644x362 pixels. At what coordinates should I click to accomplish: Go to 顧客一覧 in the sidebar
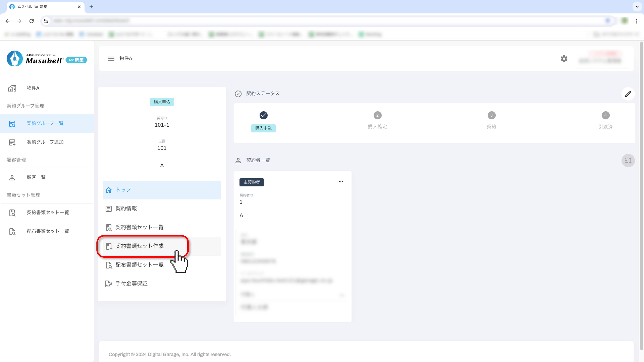(x=36, y=177)
